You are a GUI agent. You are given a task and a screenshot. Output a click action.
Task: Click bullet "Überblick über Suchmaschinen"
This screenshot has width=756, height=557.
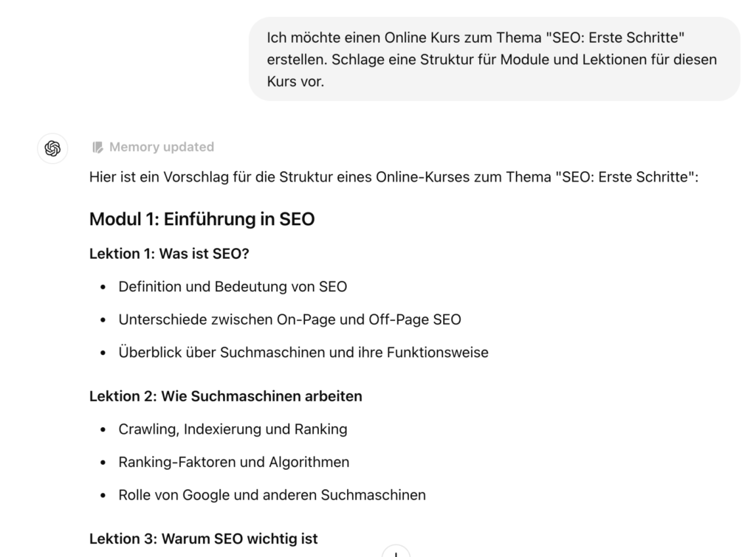[x=303, y=353]
